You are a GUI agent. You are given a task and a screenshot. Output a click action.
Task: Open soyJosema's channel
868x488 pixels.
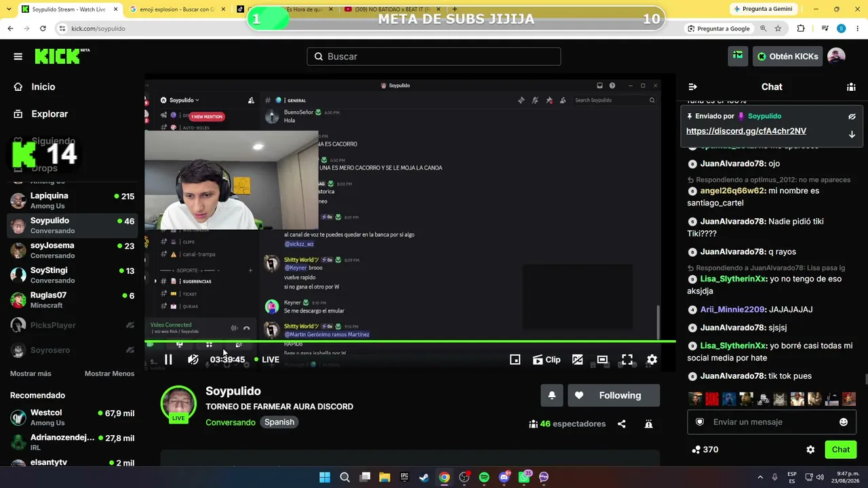(72, 250)
